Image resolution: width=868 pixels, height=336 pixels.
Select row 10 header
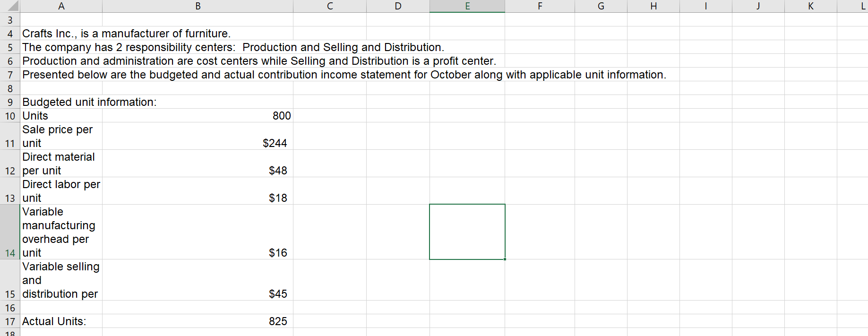pyautogui.click(x=10, y=116)
